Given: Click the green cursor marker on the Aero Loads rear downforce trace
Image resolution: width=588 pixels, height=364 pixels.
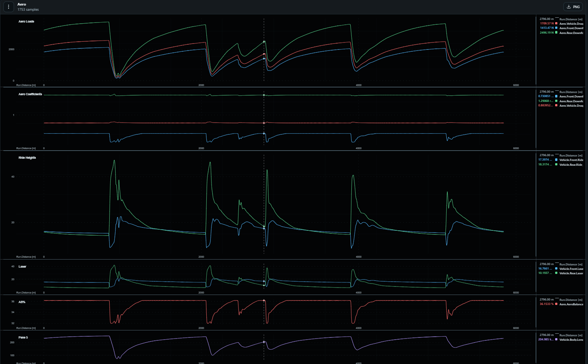Looking at the screenshot, I should tap(264, 42).
